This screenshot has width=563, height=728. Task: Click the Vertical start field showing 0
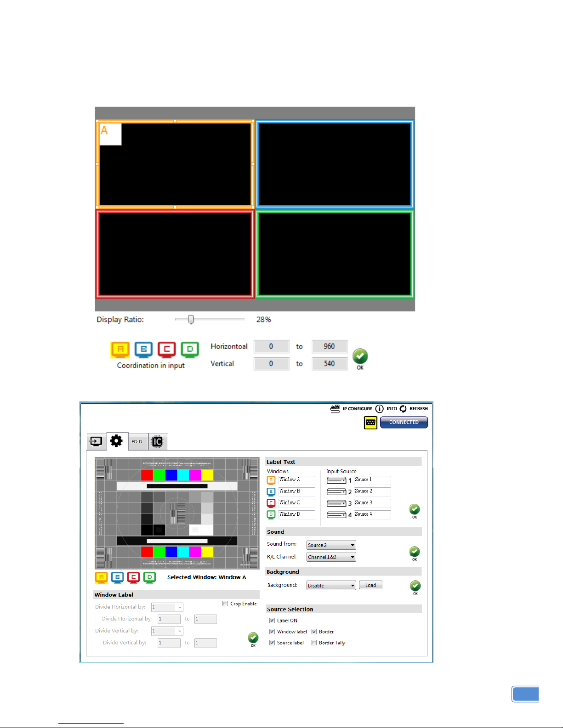[x=271, y=363]
